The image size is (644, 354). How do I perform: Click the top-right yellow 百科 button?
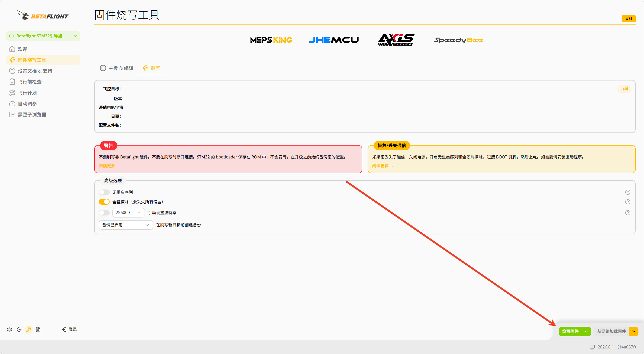click(629, 18)
